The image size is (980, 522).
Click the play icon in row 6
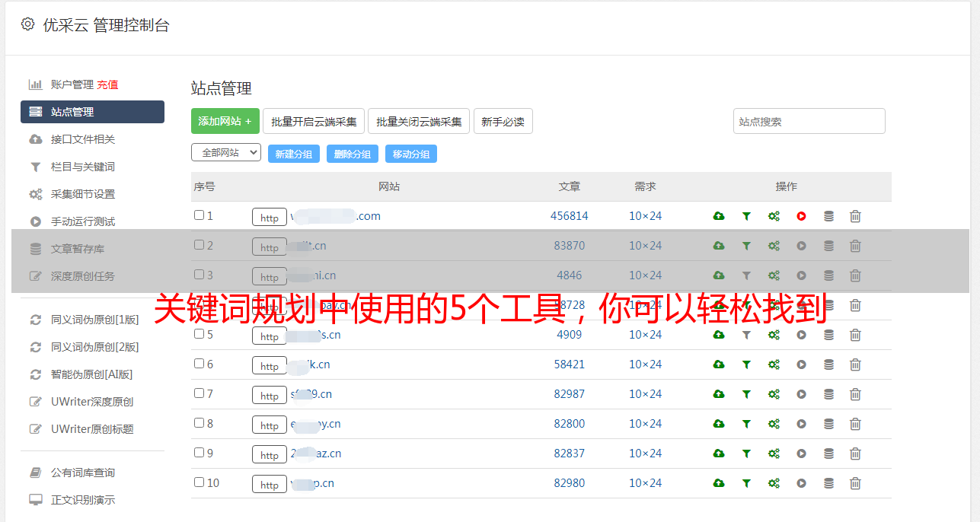pos(801,364)
